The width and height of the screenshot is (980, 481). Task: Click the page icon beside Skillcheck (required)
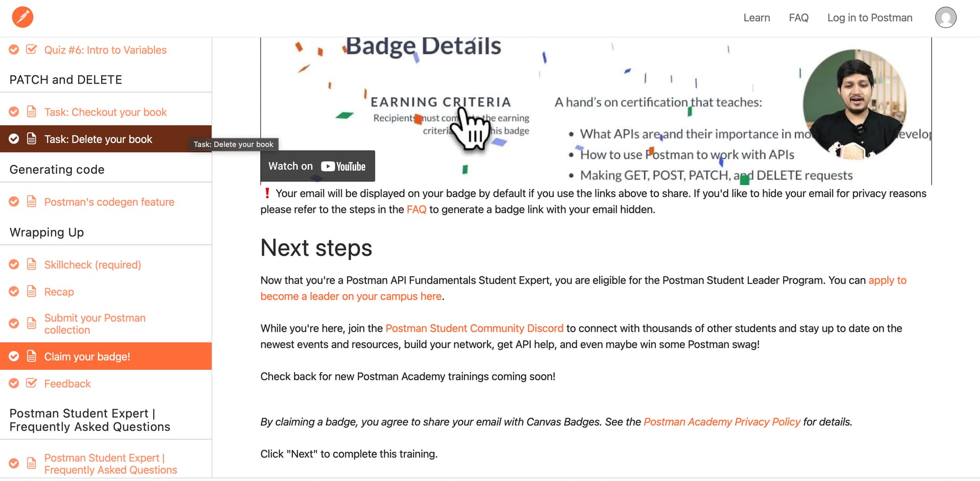click(x=31, y=264)
